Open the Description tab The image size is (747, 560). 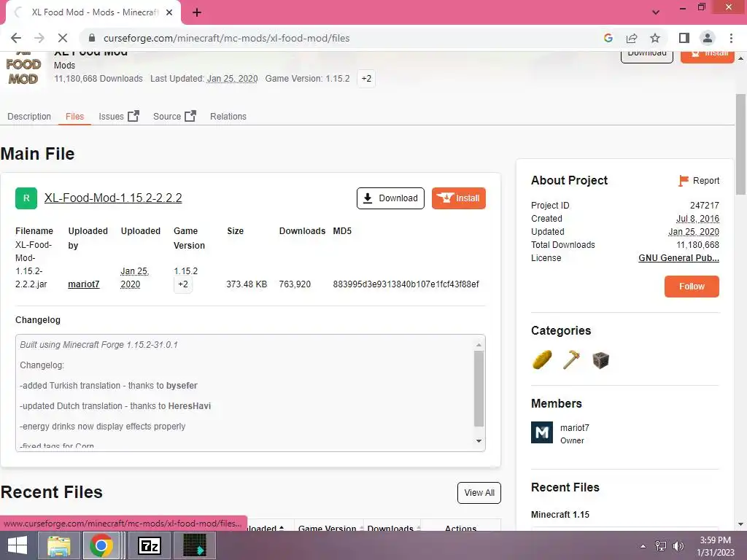pyautogui.click(x=29, y=116)
